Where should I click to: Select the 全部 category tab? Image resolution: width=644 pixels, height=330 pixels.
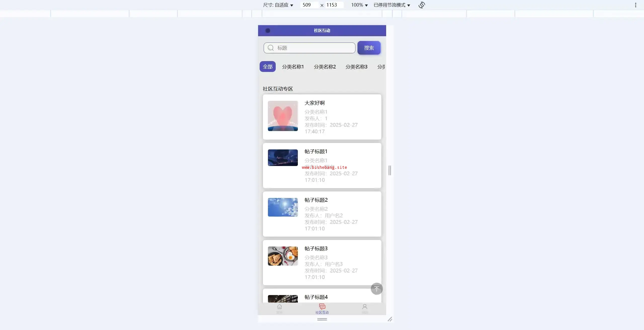tap(267, 67)
